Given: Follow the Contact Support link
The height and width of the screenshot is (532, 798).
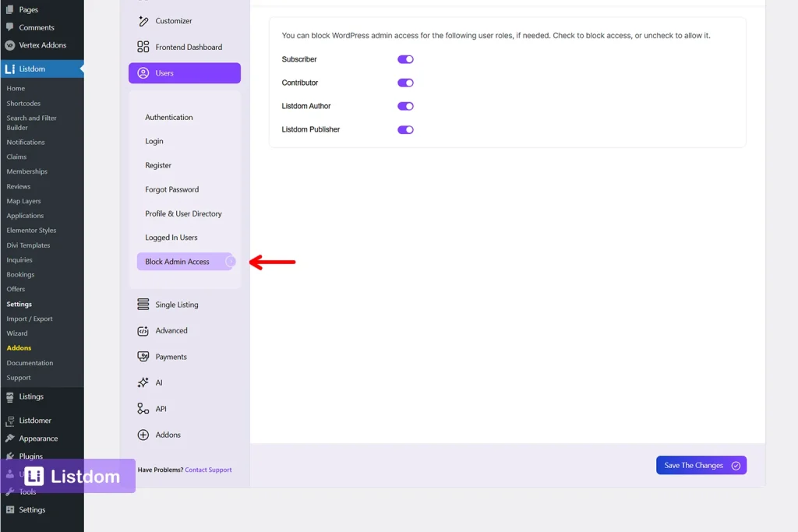Looking at the screenshot, I should [208, 470].
